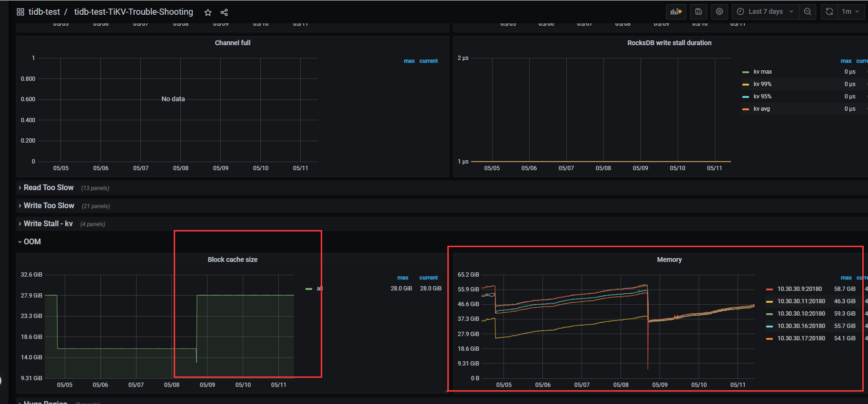Open the share dashboard dialog
The image size is (868, 404).
click(224, 12)
